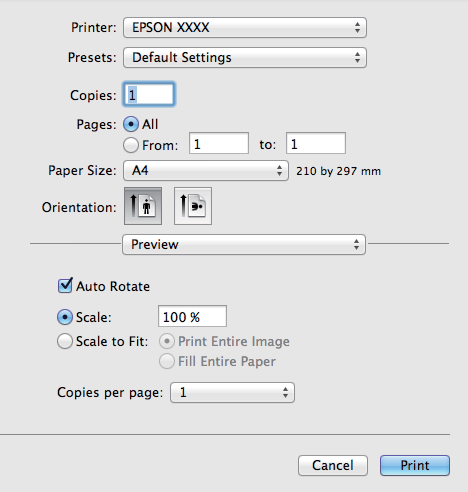Choose Fill Entire Paper radio option
468x492 pixels.
pyautogui.click(x=167, y=361)
